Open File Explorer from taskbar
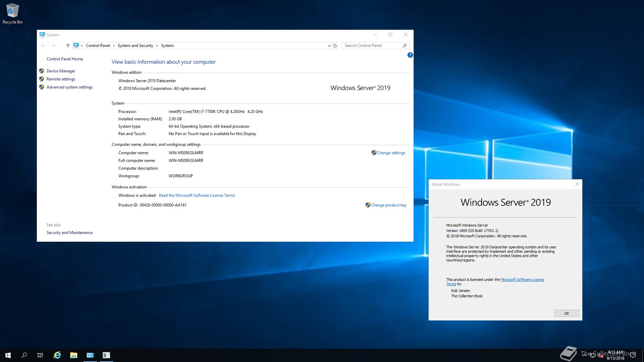Viewport: 644px width, 362px height. tap(73, 355)
